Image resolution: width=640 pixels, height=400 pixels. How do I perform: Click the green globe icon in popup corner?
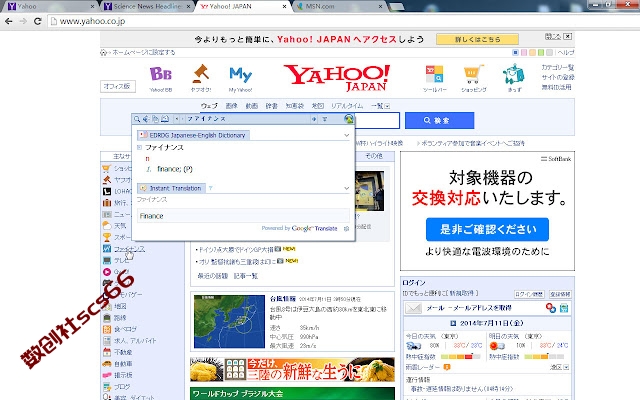click(349, 119)
